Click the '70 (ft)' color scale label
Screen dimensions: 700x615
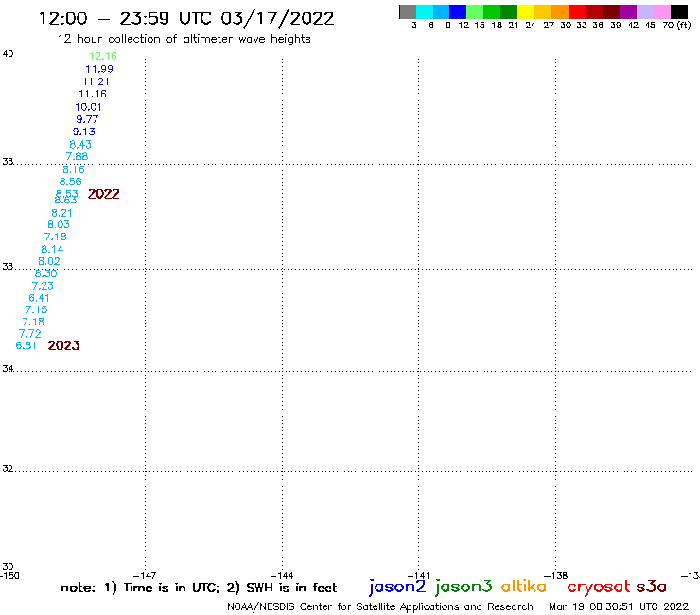click(676, 25)
